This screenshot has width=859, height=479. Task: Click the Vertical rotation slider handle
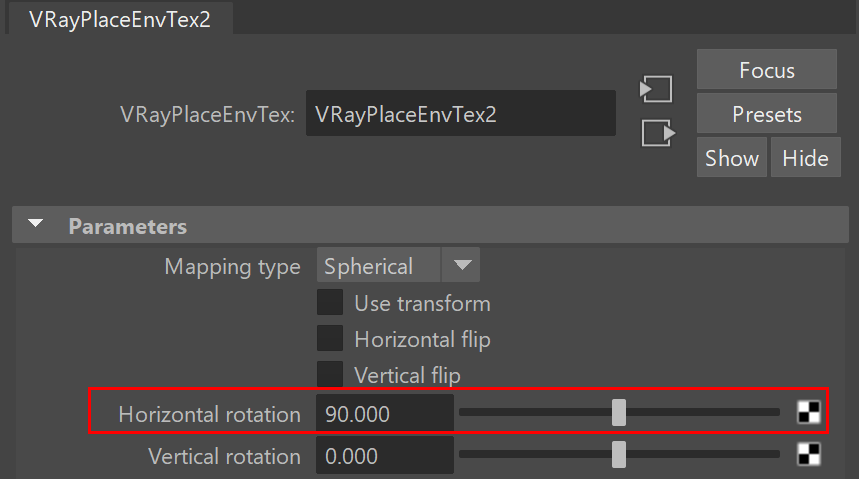point(619,454)
